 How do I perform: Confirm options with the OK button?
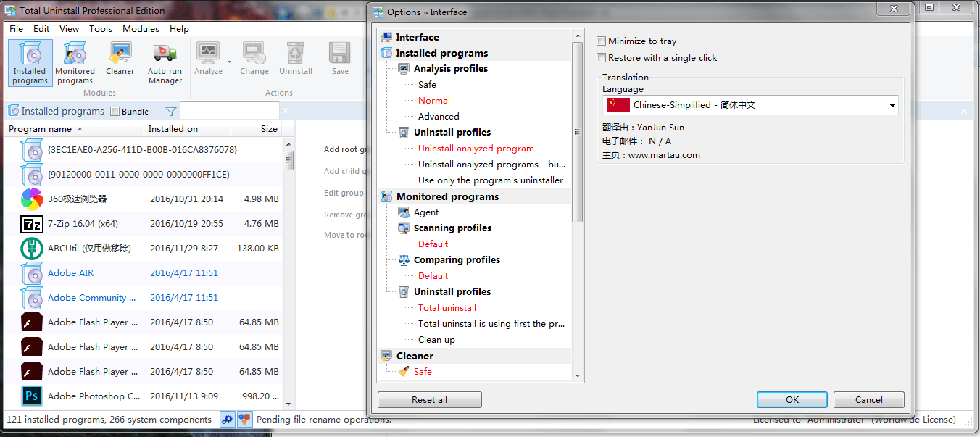click(792, 399)
